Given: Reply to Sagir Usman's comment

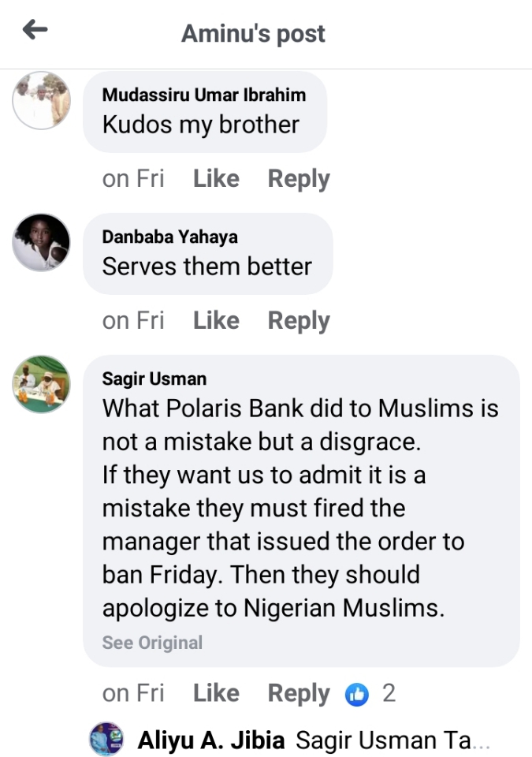Looking at the screenshot, I should click(299, 693).
